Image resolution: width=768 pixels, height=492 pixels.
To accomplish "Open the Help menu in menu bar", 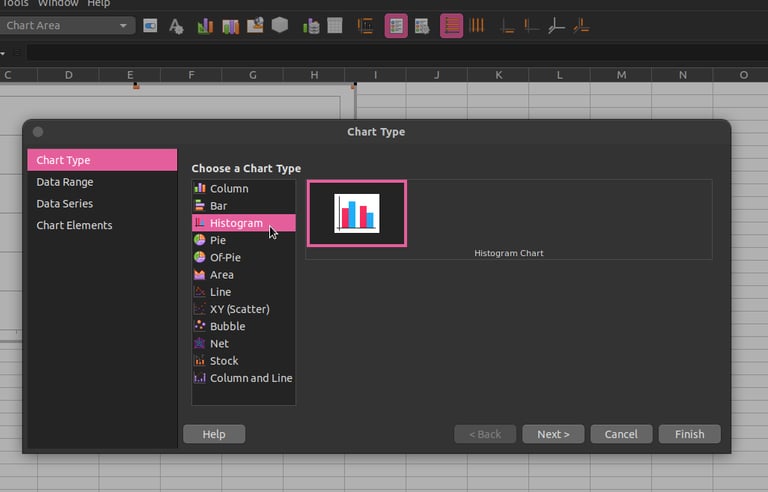I will pos(98,3).
